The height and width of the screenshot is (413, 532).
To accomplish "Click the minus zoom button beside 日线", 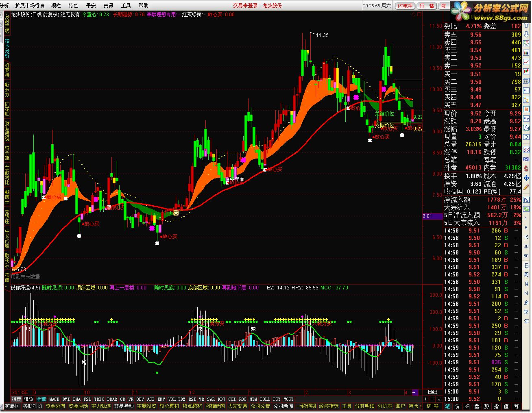I will pos(432,399).
